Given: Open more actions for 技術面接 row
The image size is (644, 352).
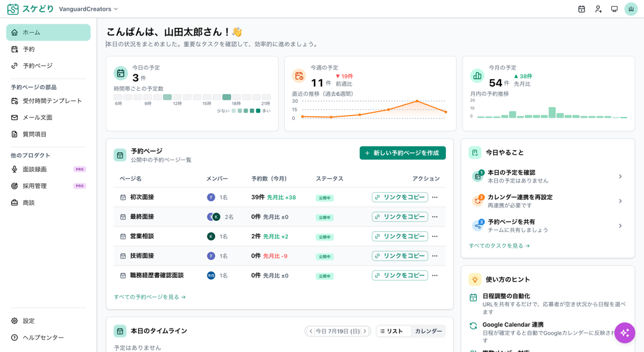Looking at the screenshot, I should tap(435, 256).
